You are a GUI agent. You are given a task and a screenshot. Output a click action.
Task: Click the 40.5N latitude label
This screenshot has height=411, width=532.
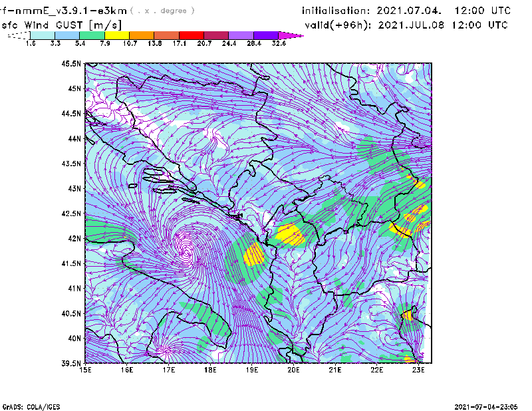point(71,314)
